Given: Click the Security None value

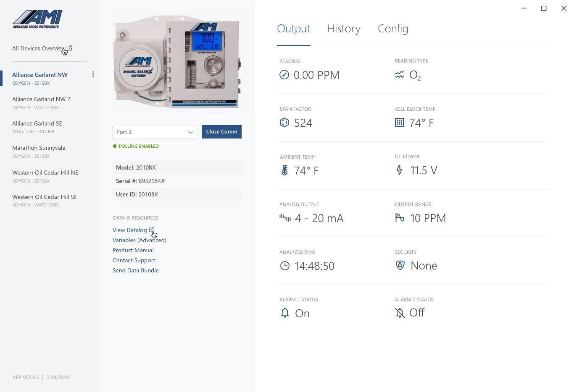Looking at the screenshot, I should tap(424, 266).
